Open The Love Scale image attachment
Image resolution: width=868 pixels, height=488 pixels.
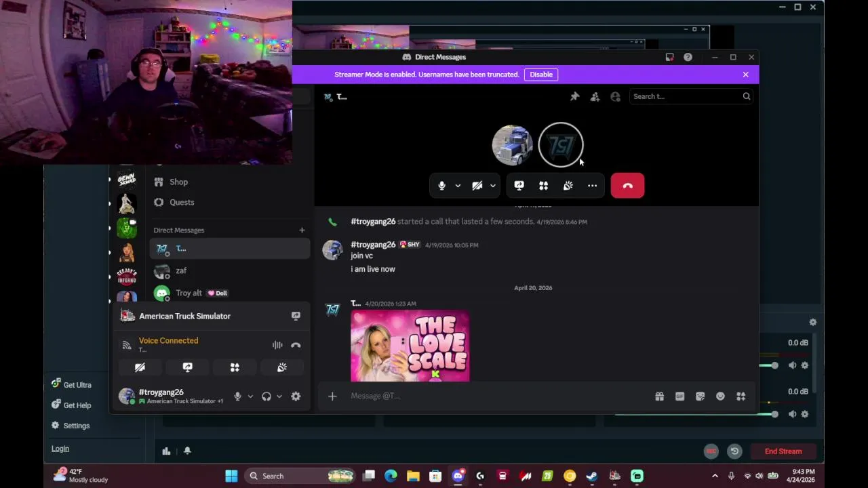[x=410, y=346]
